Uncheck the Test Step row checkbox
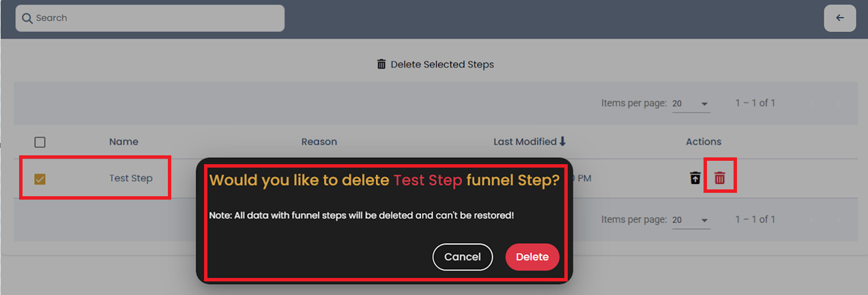868x295 pixels. click(40, 179)
